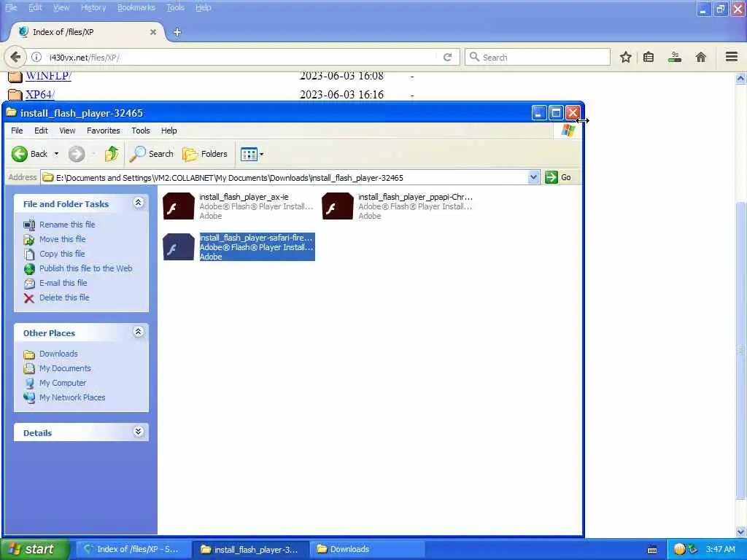747x560 pixels.
Task: Click the Publish to Web globe icon
Action: pyautogui.click(x=29, y=269)
